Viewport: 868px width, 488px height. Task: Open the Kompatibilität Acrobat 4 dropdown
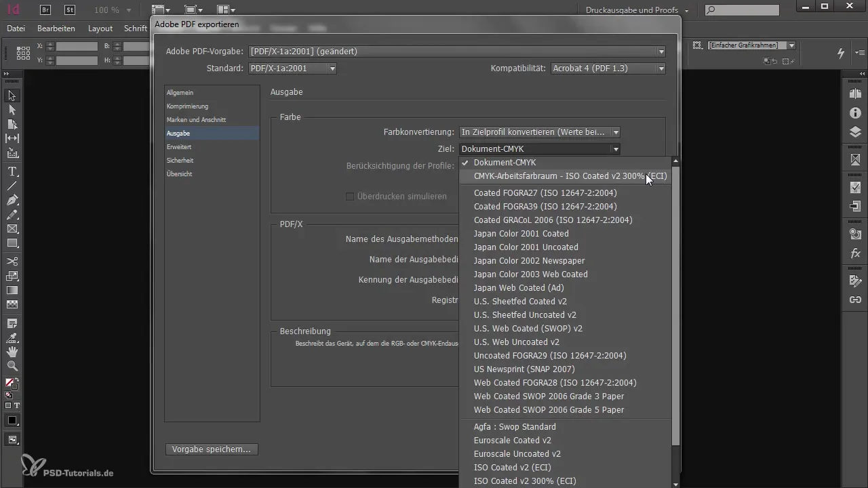click(x=608, y=68)
